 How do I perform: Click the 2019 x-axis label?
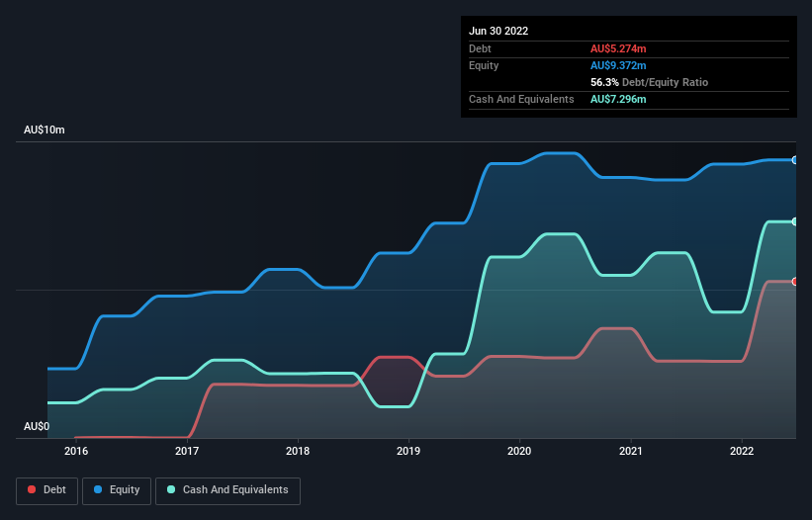pos(408,451)
